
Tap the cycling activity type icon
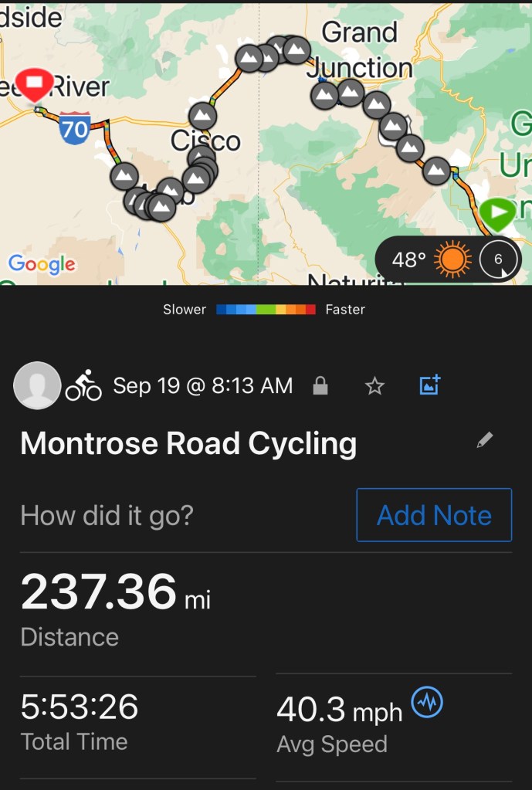[x=83, y=385]
